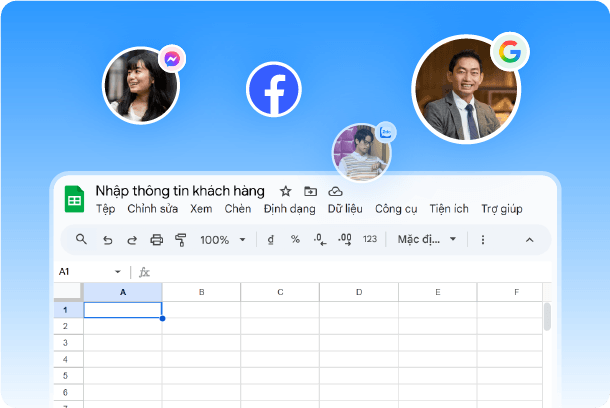The image size is (610, 408).
Task: Select the paint format roller
Action: click(x=181, y=240)
